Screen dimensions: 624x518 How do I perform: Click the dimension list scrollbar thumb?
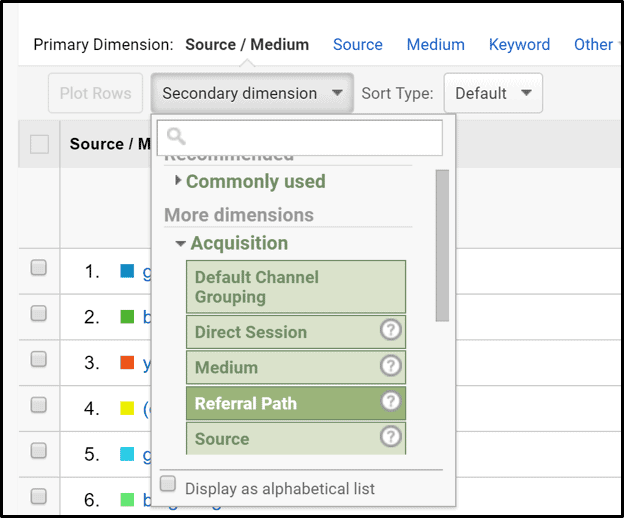442,245
